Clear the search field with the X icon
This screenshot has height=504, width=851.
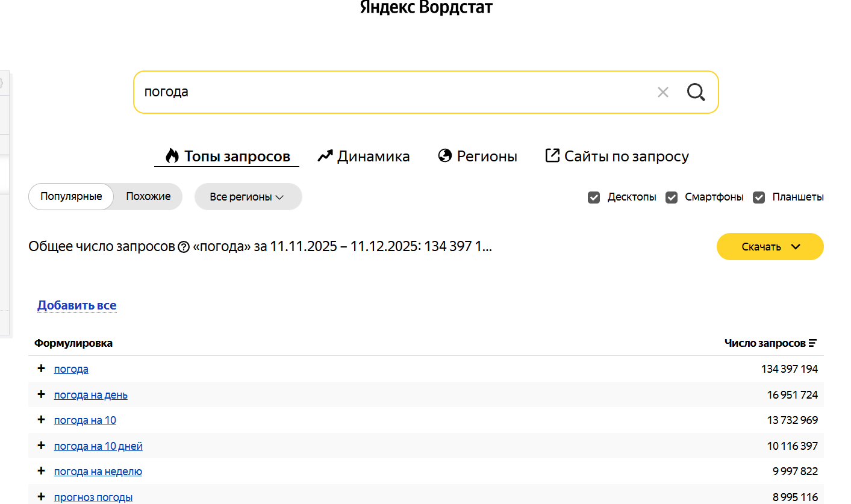coord(662,92)
